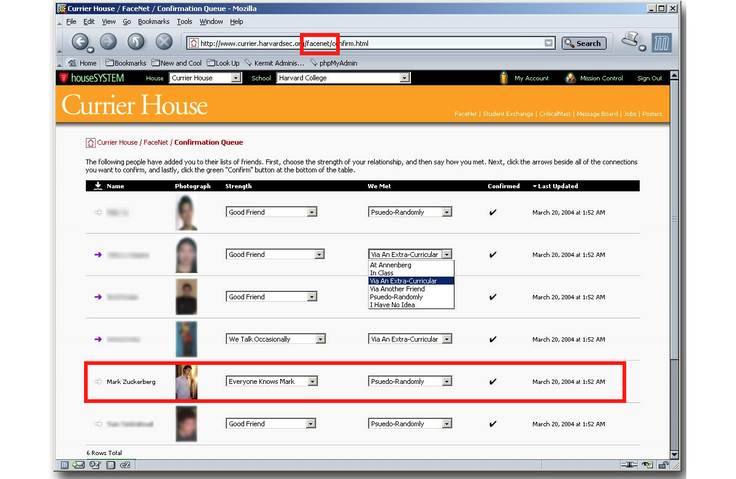Click the page scrollbar down arrow
Viewport: 736px width, 479px height.
(x=674, y=454)
